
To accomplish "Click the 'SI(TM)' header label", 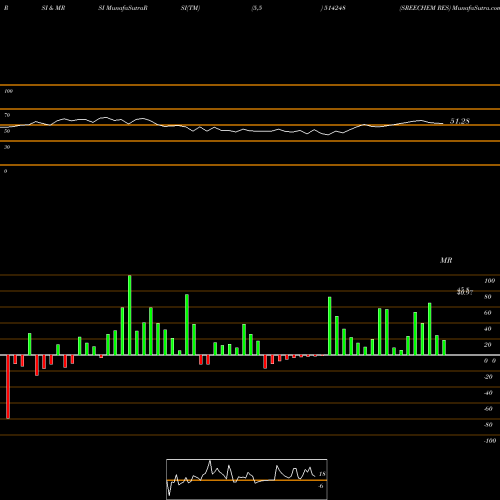I will click(x=190, y=8).
